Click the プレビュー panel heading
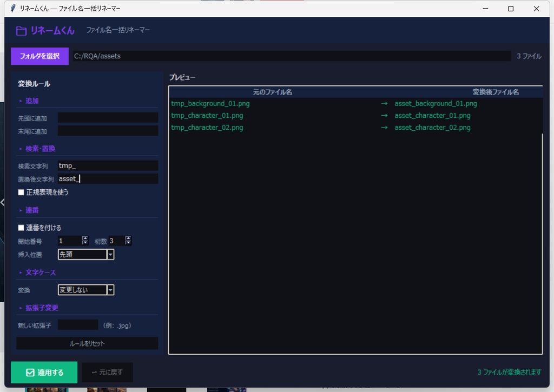Screen dimensions: 554x392 coord(182,77)
